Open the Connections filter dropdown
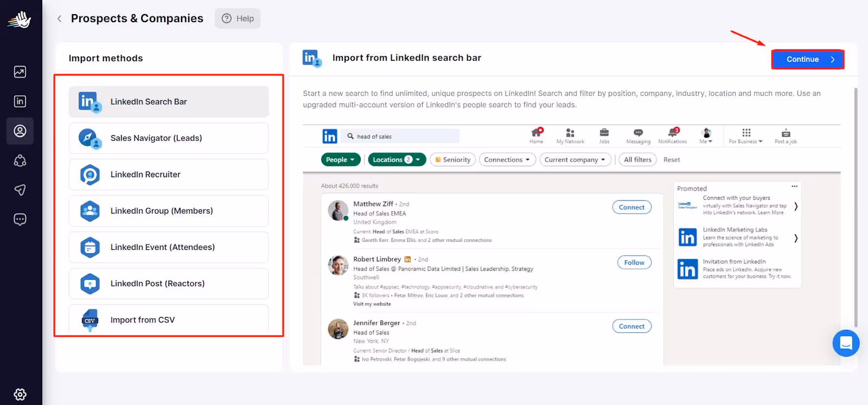 pos(507,159)
